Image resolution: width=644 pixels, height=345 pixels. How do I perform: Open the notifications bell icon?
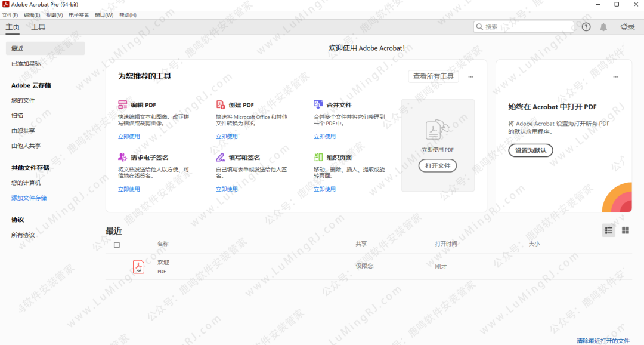pyautogui.click(x=603, y=27)
